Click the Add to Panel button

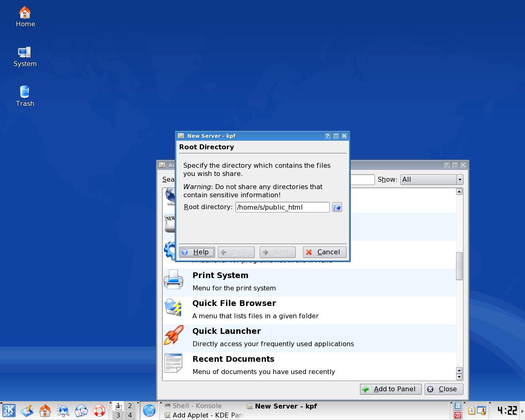pyautogui.click(x=390, y=389)
